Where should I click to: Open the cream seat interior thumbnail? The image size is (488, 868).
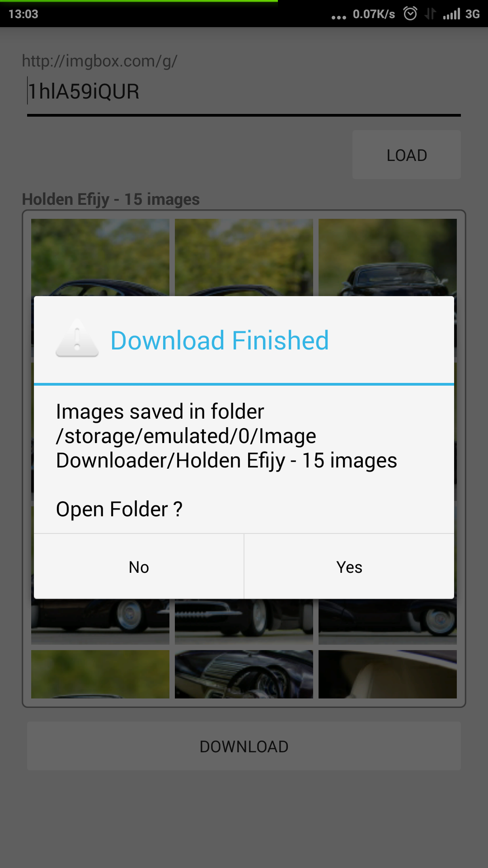(x=388, y=674)
